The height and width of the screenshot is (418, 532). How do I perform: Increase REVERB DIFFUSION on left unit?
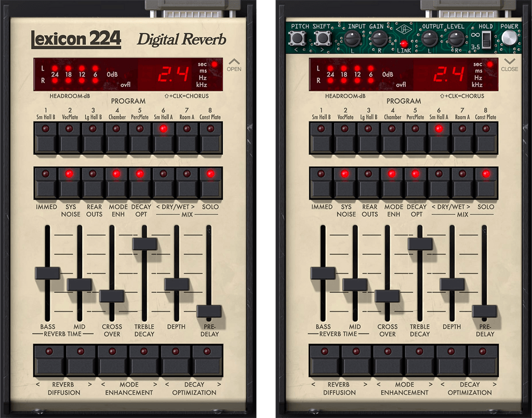tap(81, 360)
